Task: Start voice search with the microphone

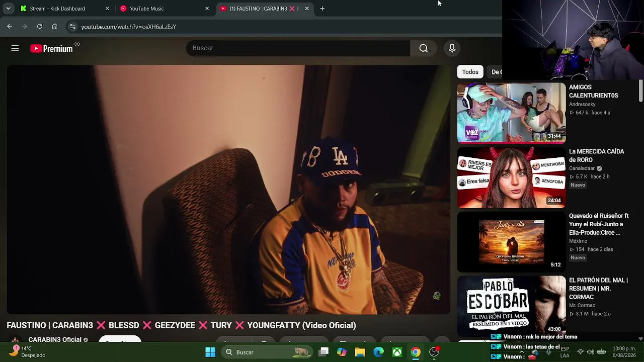Action: (x=452, y=48)
